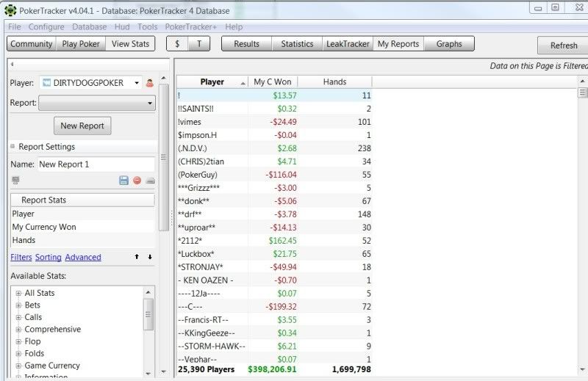The width and height of the screenshot is (588, 381).
Task: Open the Advanced link
Action: 83,258
